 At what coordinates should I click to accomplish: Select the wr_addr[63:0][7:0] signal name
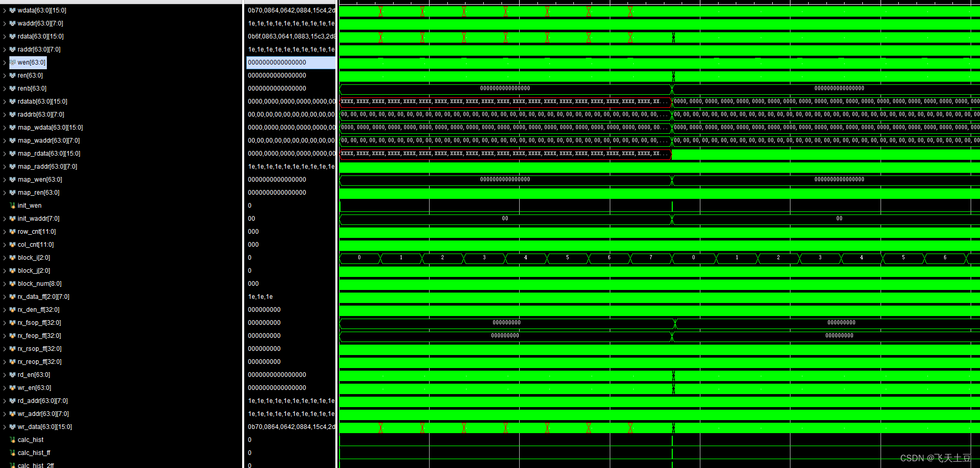coord(43,414)
